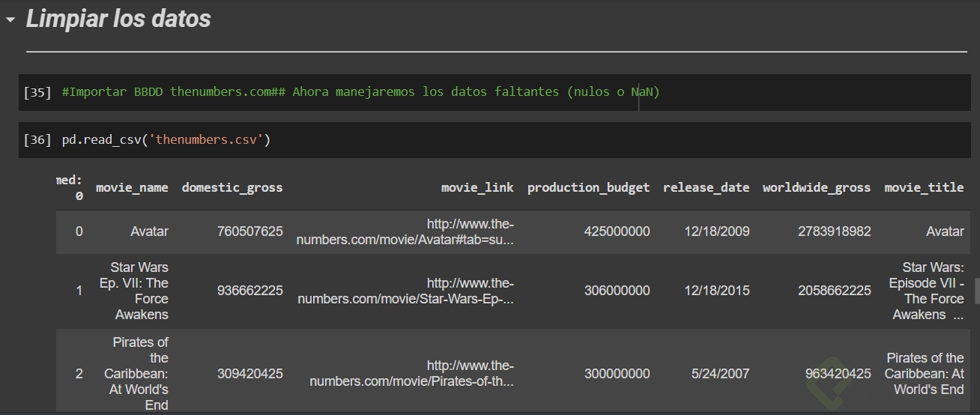Viewport: 980px width, 415px height.
Task: Click the worldwide gross value 963420425
Action: pos(838,373)
